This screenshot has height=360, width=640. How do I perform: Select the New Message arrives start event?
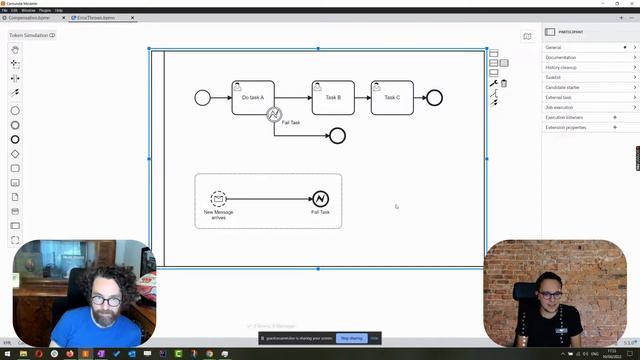[218, 199]
